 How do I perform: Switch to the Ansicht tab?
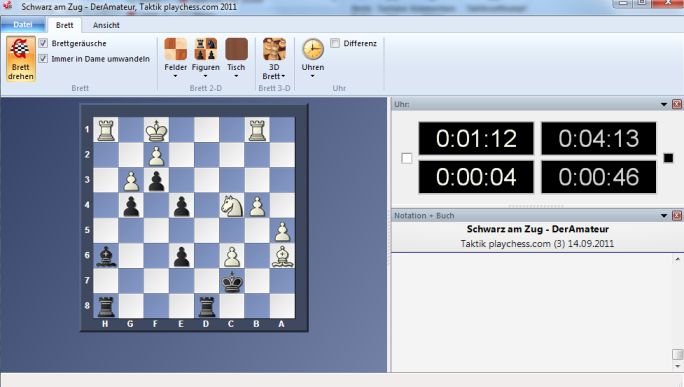[x=106, y=25]
